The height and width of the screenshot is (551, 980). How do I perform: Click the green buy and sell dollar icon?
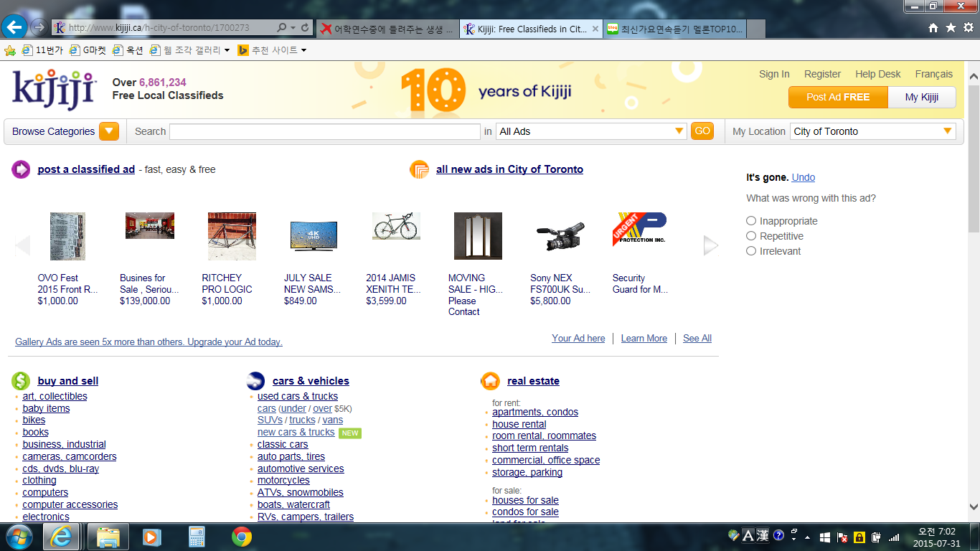21,381
